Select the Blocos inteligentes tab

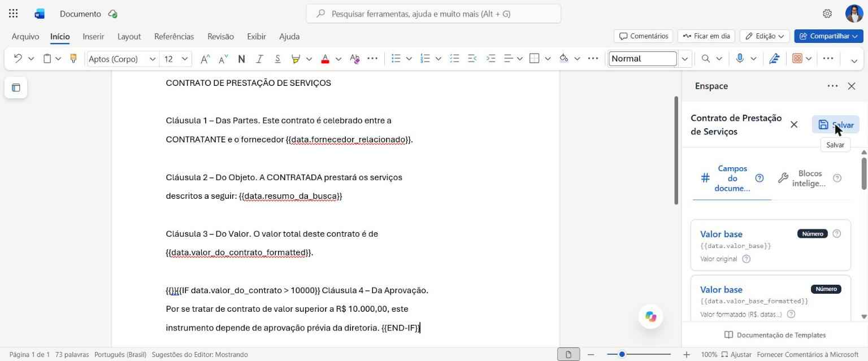point(810,178)
